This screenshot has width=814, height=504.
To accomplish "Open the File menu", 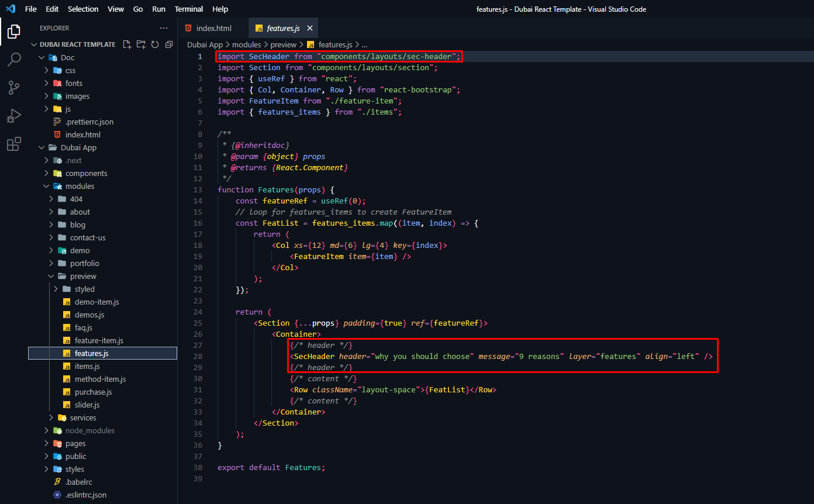I will (30, 9).
